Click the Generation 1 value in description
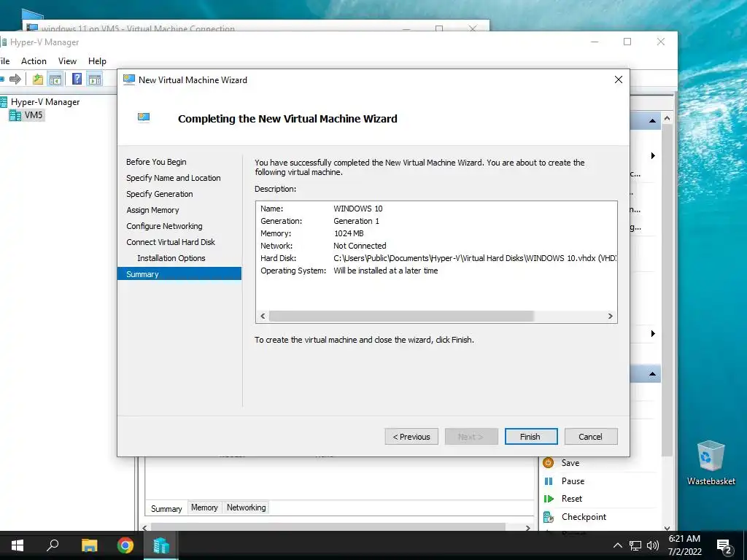The image size is (747, 560). [x=356, y=221]
